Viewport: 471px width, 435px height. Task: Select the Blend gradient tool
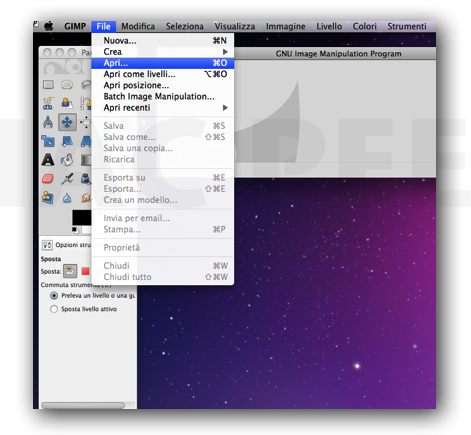coord(86,160)
